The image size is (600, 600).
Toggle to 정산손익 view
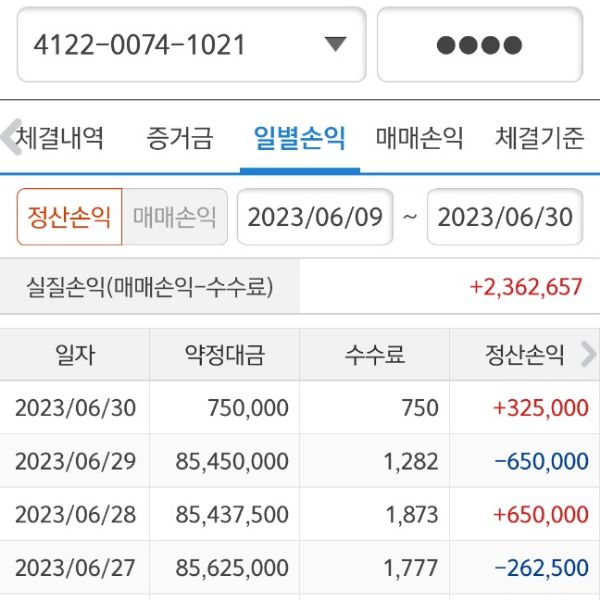click(69, 217)
